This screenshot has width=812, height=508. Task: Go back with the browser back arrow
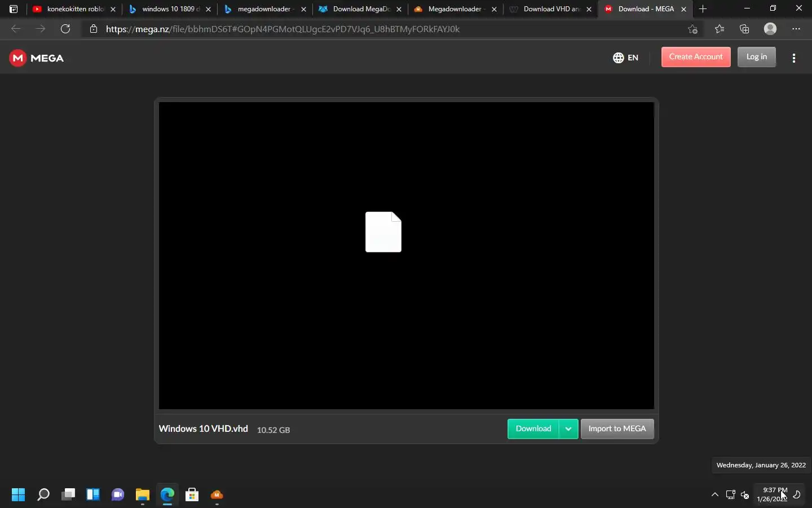(16, 29)
